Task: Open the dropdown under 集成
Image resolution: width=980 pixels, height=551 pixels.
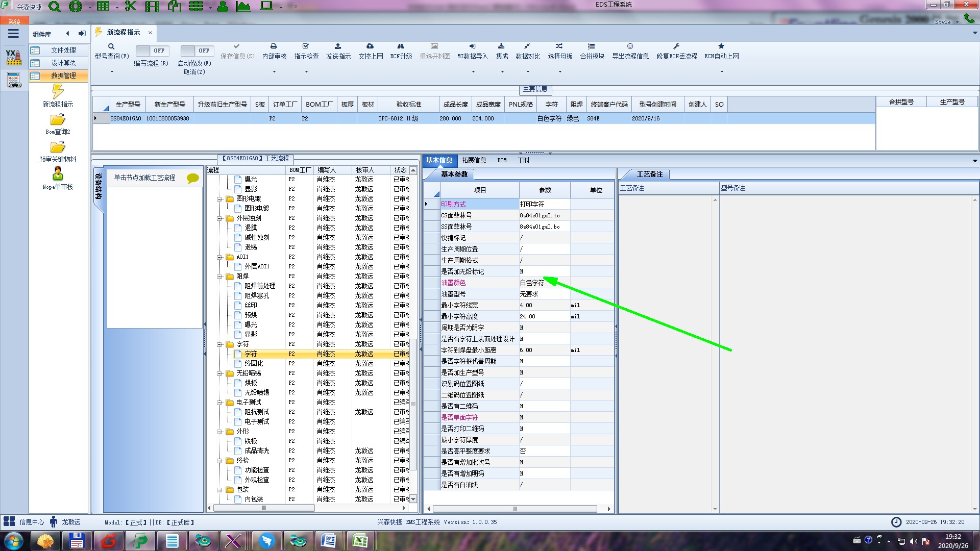Action: [x=502, y=71]
